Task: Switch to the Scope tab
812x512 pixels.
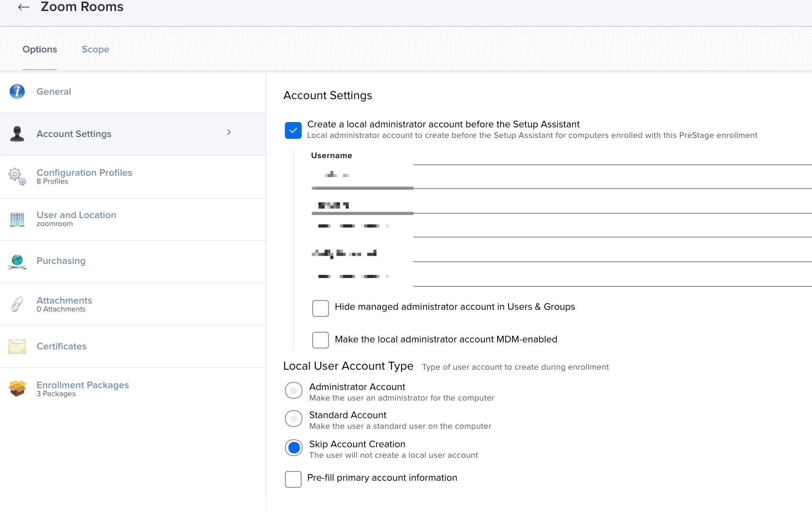Action: click(96, 49)
